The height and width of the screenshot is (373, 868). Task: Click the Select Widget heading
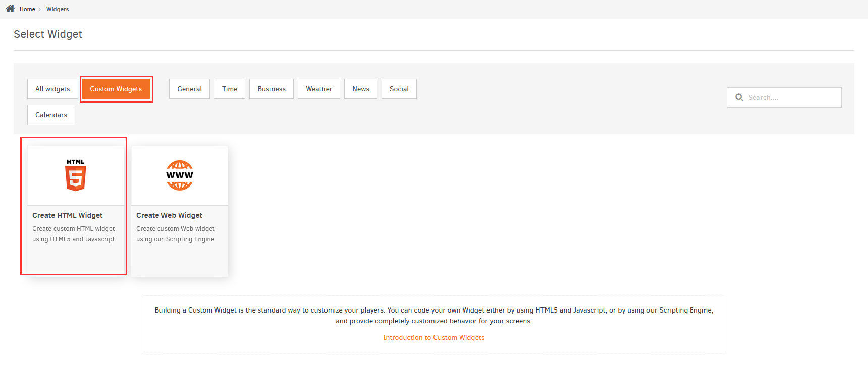click(48, 34)
